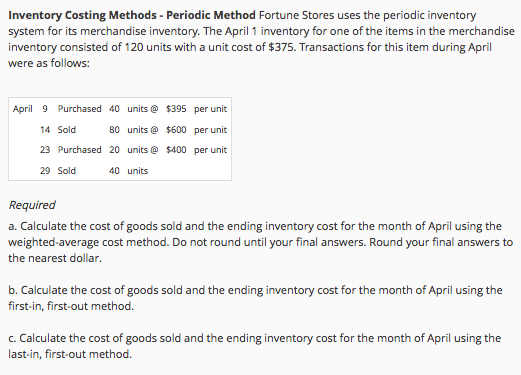
Task: Click 'Sold' in the April 14 row
Action: (67, 130)
